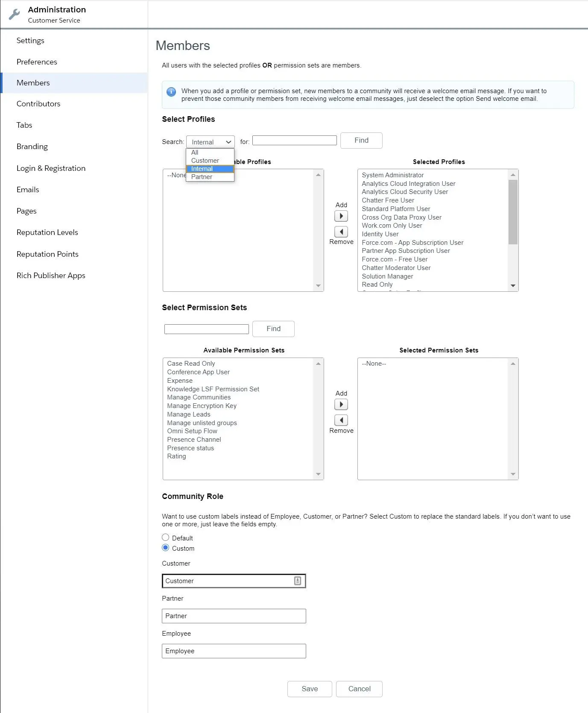This screenshot has height=713, width=588.
Task: Select Conference App User permission set
Action: pos(198,372)
